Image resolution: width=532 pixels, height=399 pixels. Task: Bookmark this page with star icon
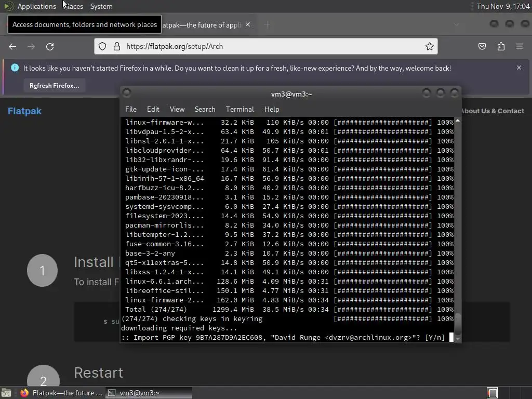[x=430, y=46]
